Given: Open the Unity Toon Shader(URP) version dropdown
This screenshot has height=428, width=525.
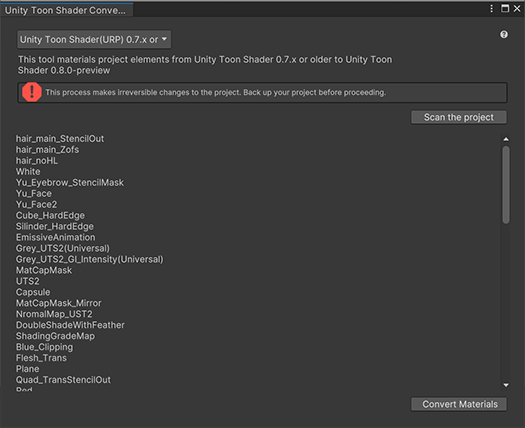Looking at the screenshot, I should pyautogui.click(x=94, y=40).
